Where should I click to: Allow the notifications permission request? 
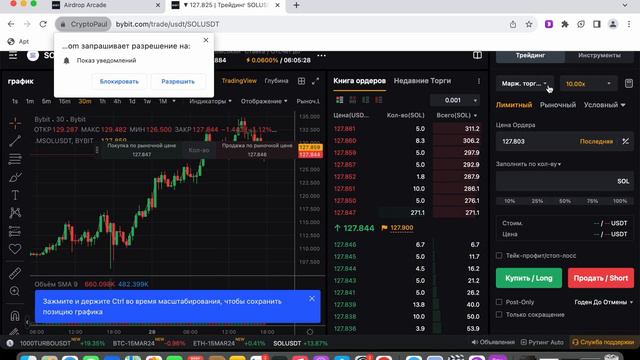[178, 82]
